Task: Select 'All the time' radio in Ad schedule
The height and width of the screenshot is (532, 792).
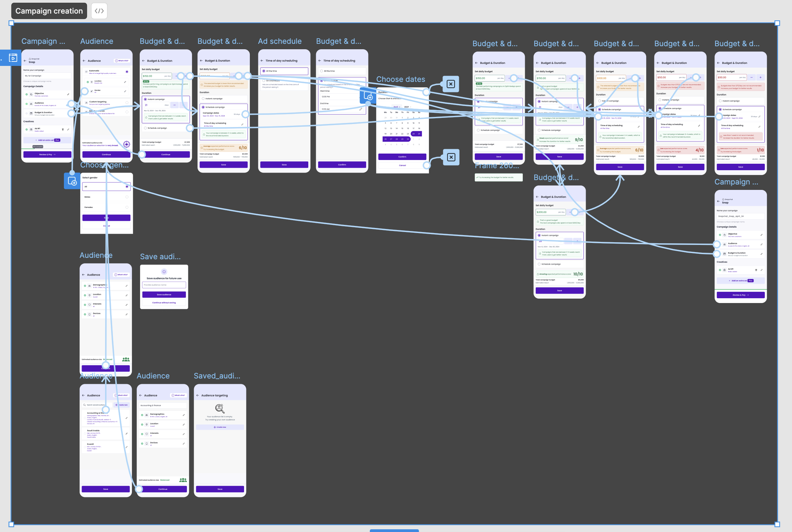Action: click(264, 71)
